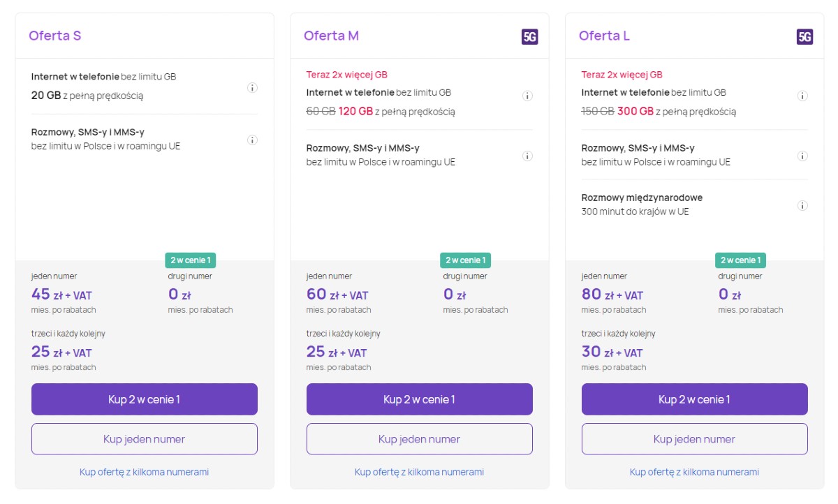Click the info icon beside Rozmowy in Oferta M
Viewport: 838px width, 504px height.
[x=527, y=156]
